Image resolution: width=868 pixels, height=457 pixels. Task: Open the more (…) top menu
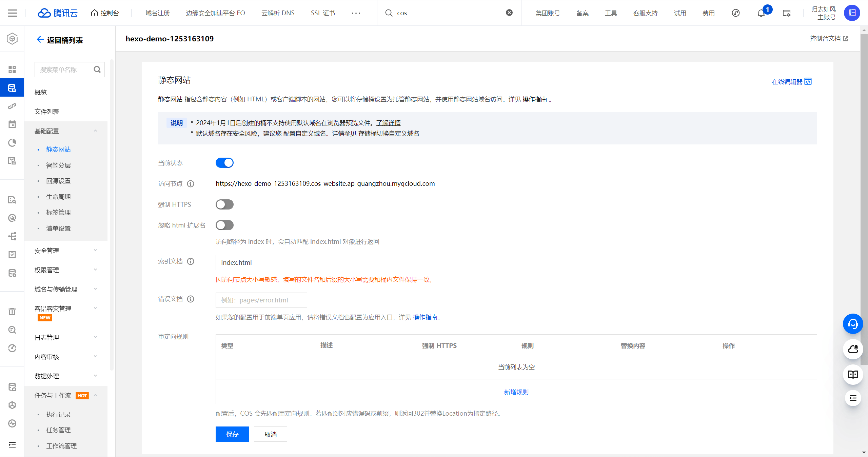tap(356, 13)
